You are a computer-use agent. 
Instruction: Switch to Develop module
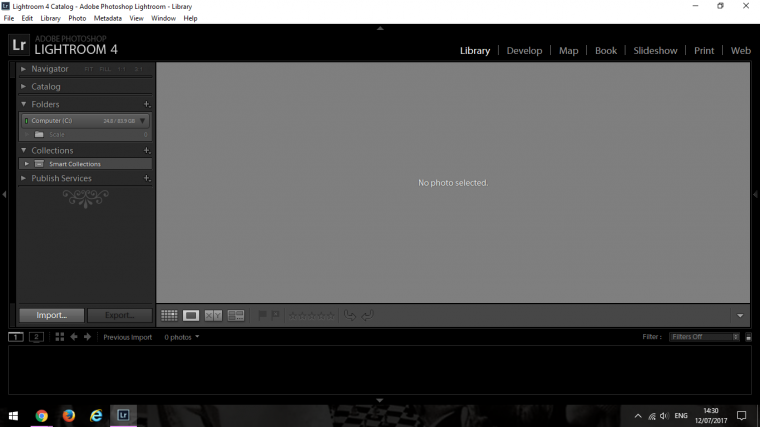pyautogui.click(x=524, y=50)
